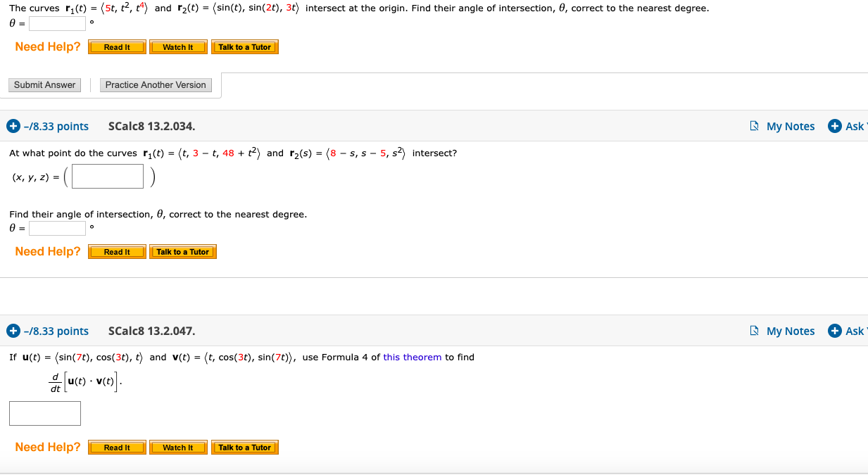Viewport: 868px width, 475px height.
Task: Click the plus icon next to first -/8.33 points
Action: tap(13, 126)
